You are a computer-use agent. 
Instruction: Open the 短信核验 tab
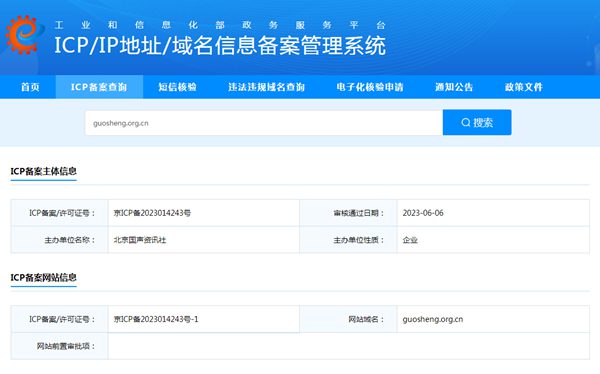(178, 87)
